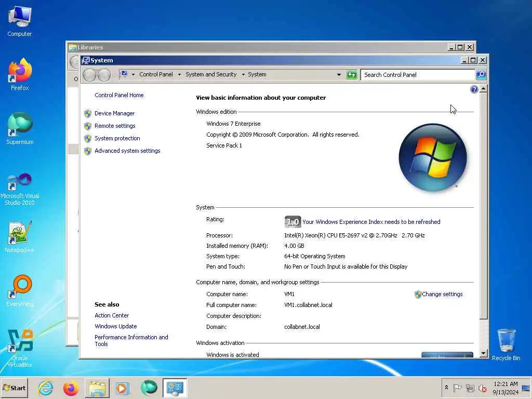The width and height of the screenshot is (532, 399).
Task: Open the address bar root location dropdown
Action: [x=133, y=75]
